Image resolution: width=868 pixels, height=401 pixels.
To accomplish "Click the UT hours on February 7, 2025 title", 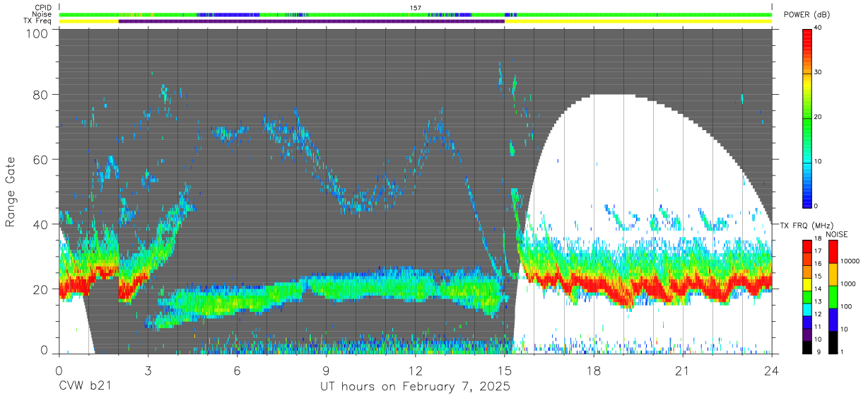I will point(416,387).
